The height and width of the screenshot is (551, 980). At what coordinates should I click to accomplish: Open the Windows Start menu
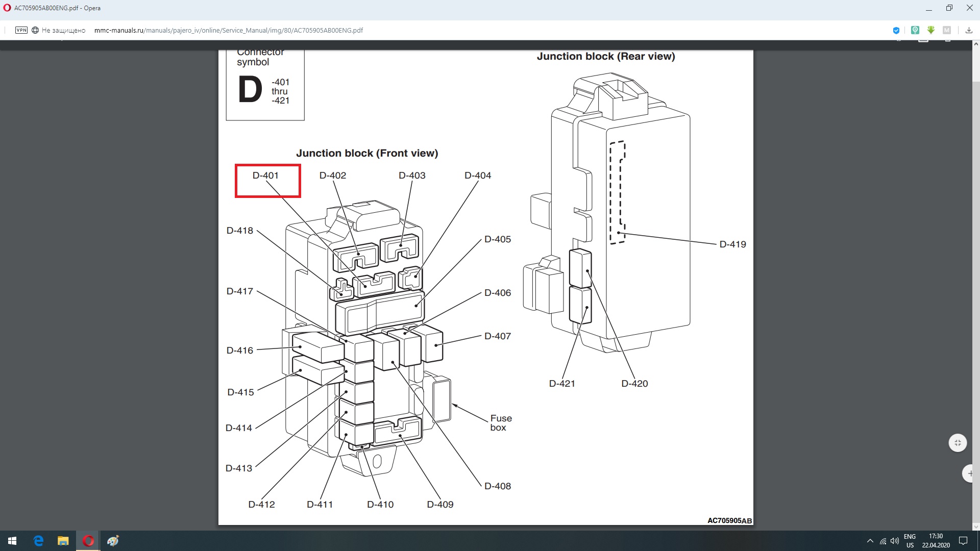12,541
